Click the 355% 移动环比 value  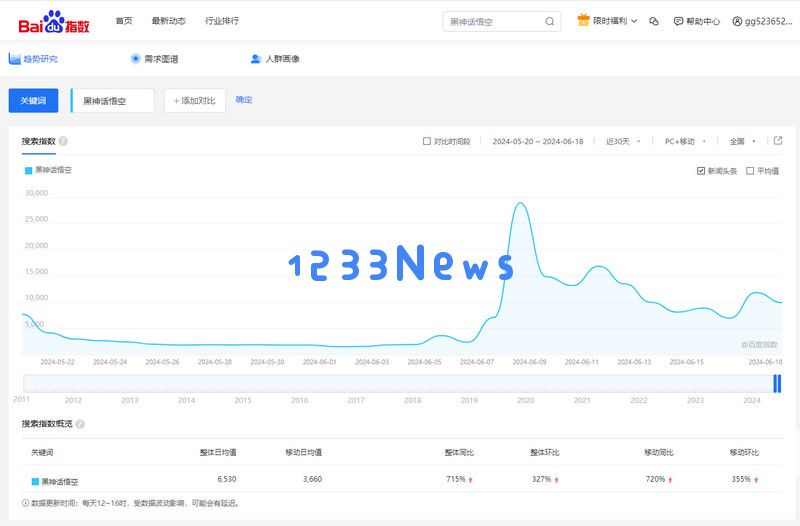[741, 479]
